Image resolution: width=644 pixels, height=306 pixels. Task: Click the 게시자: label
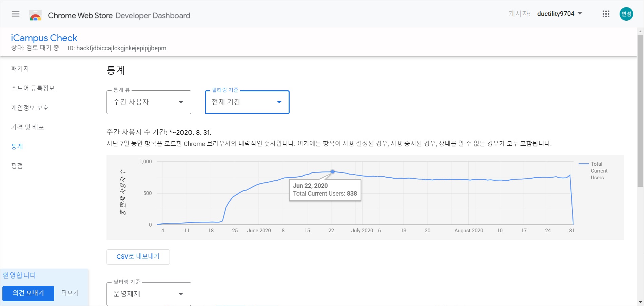pyautogui.click(x=520, y=14)
